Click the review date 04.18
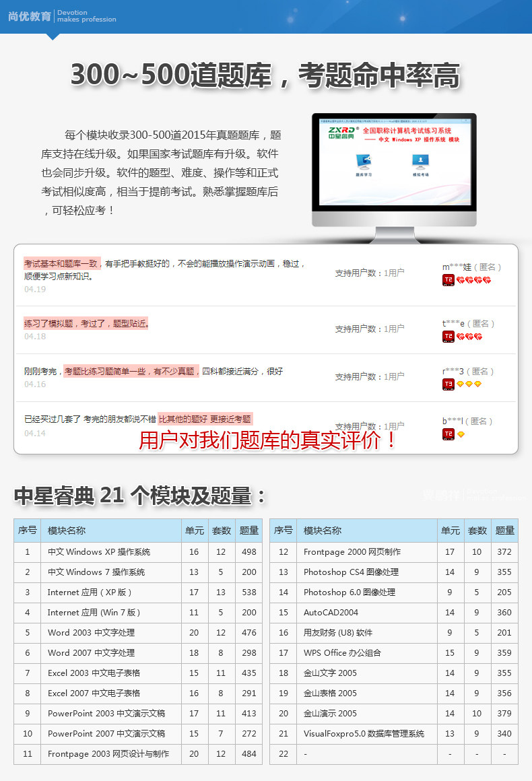Image resolution: width=532 pixels, height=781 pixels. point(35,337)
